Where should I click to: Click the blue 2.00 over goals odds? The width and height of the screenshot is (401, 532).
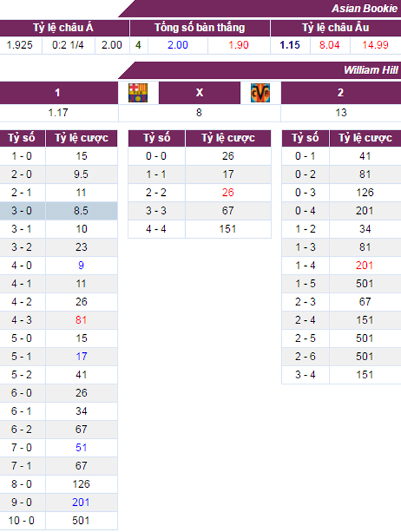coord(178,45)
